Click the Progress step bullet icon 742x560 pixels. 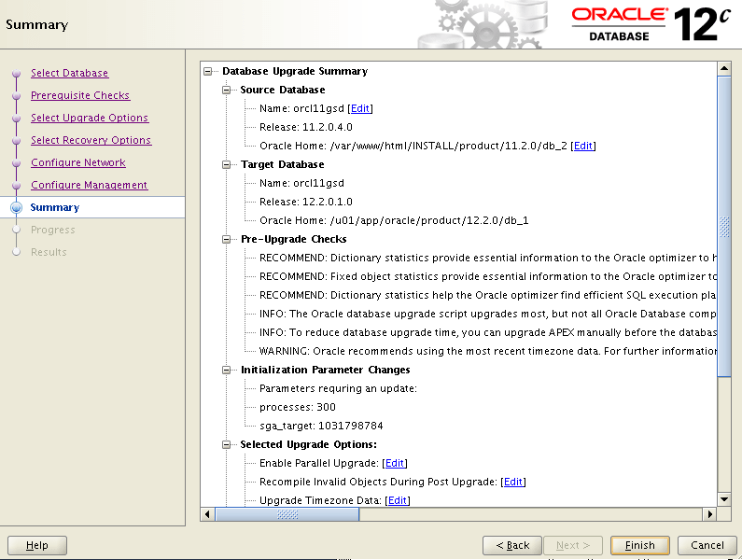click(x=17, y=230)
